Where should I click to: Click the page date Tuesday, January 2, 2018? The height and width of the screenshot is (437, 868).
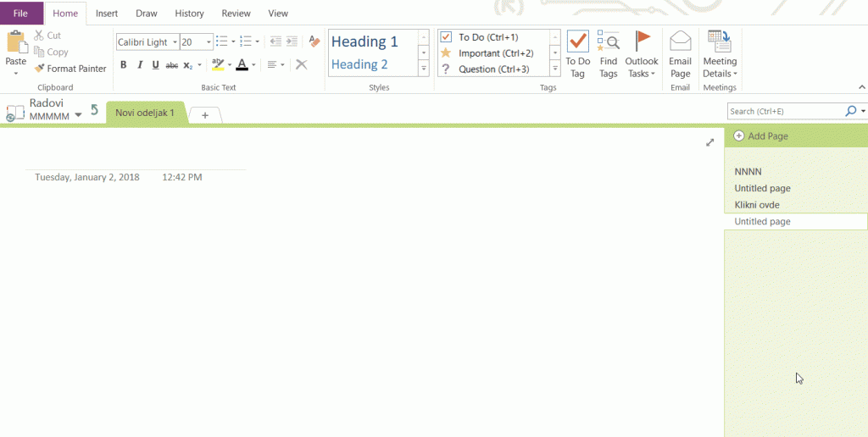(87, 178)
